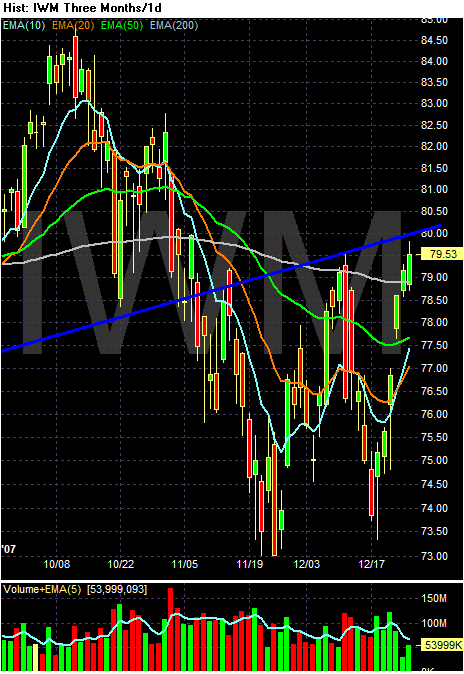The image size is (464, 674).
Task: Click the 79.53 current price tag
Action: (441, 254)
